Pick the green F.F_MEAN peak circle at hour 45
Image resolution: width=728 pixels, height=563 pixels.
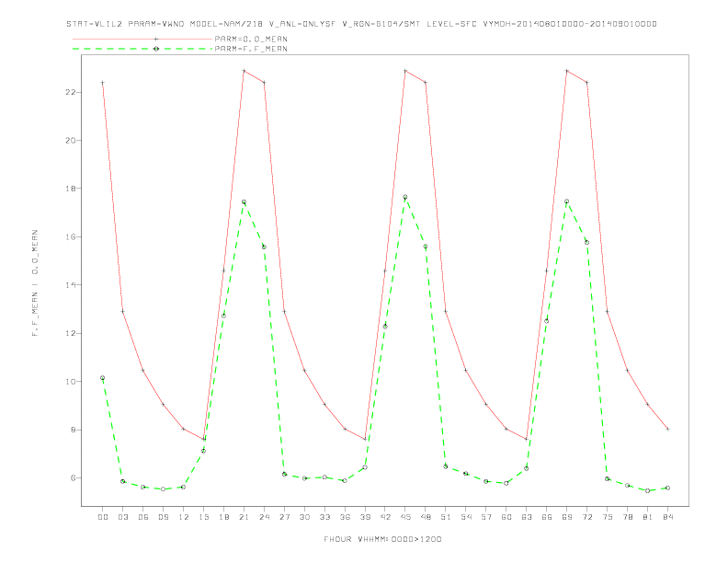click(x=405, y=197)
